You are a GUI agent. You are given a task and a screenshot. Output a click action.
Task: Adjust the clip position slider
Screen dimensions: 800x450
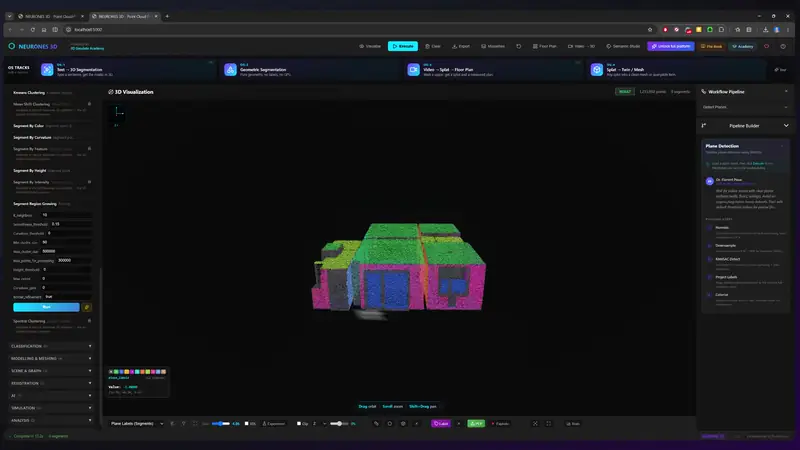tap(339, 423)
